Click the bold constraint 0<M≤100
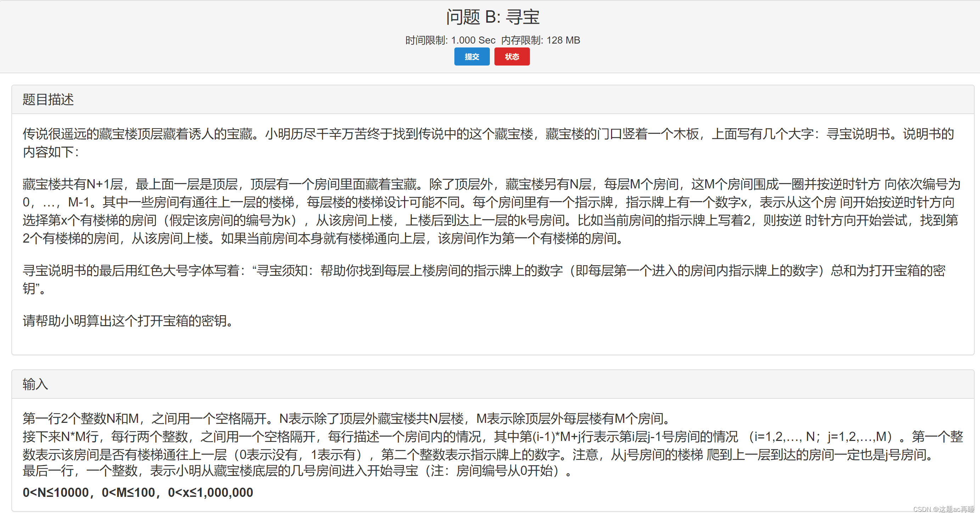 click(128, 492)
